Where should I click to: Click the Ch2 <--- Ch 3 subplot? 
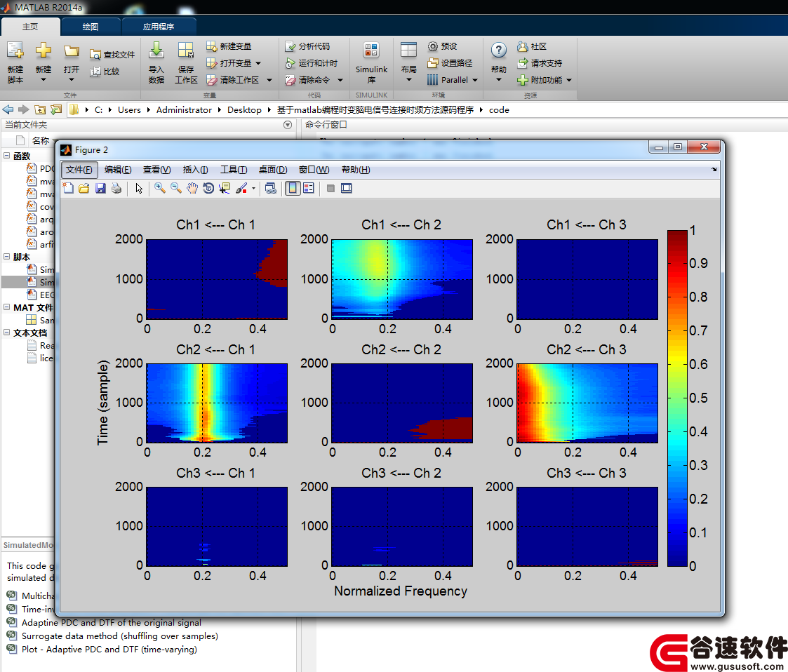(x=587, y=403)
